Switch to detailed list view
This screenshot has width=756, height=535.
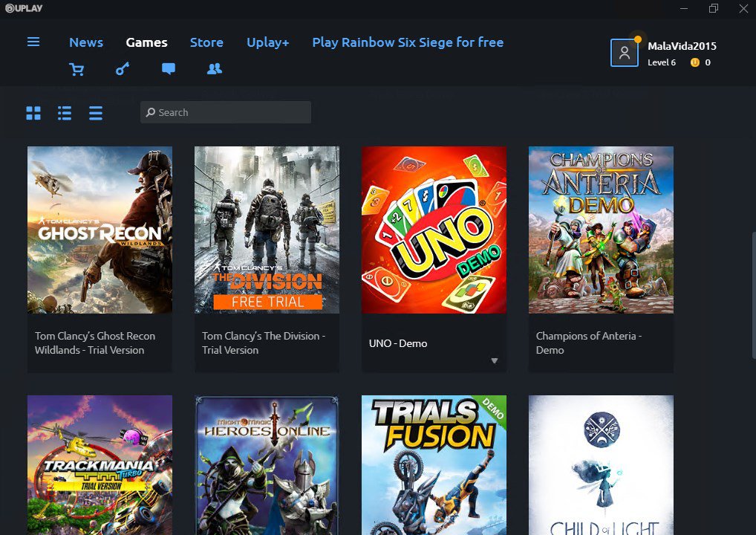pos(65,113)
